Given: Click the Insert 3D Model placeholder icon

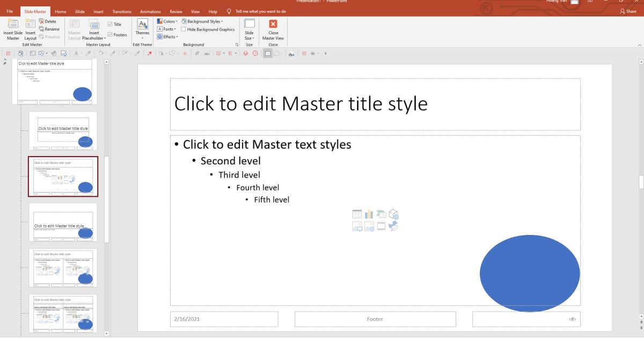Looking at the screenshot, I should click(394, 214).
